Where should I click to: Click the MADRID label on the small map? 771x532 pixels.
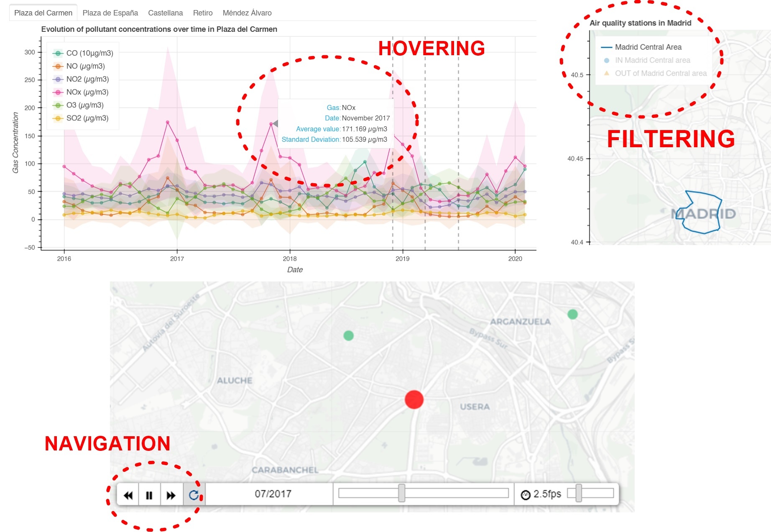(x=703, y=214)
